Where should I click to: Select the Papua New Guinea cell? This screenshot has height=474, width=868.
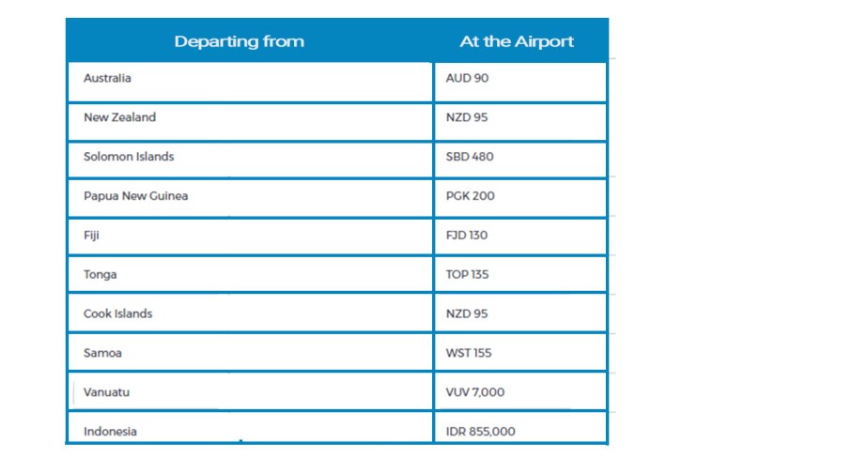[x=250, y=199]
